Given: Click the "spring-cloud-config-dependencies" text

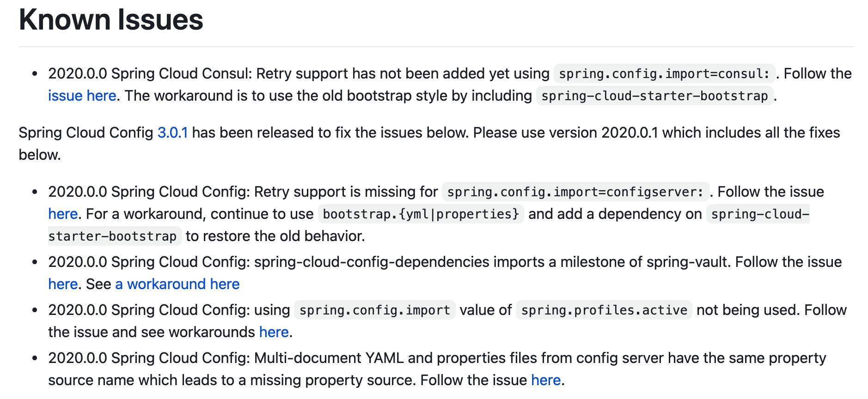Looking at the screenshot, I should (371, 262).
